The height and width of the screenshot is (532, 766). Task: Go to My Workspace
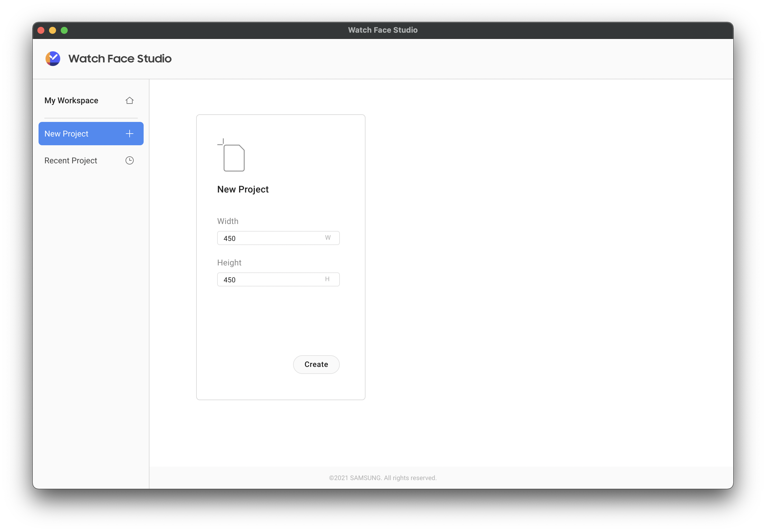(x=72, y=100)
